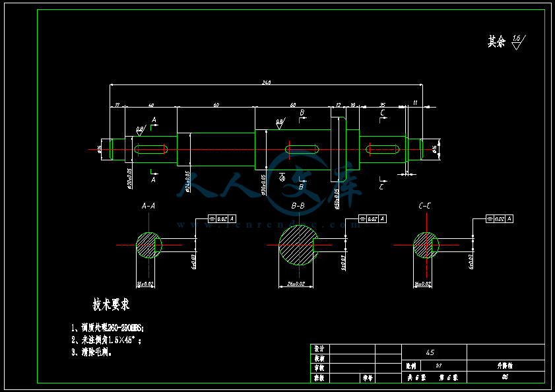Select the 'B-B' section view label
Viewport: 555px width, 392px height.
[298, 206]
